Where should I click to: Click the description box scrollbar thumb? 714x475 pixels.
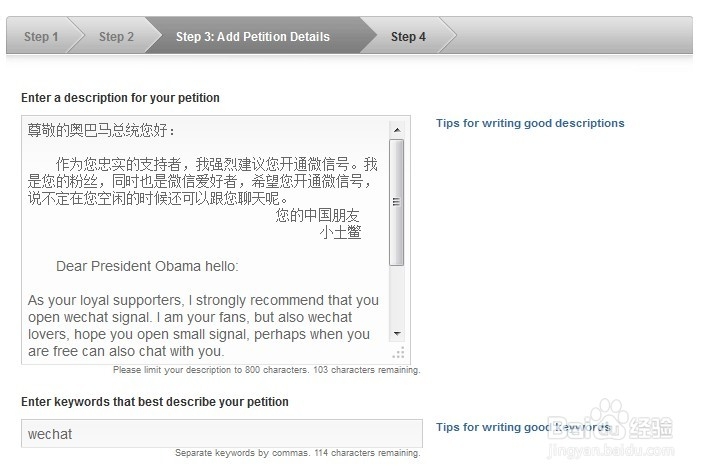click(397, 200)
